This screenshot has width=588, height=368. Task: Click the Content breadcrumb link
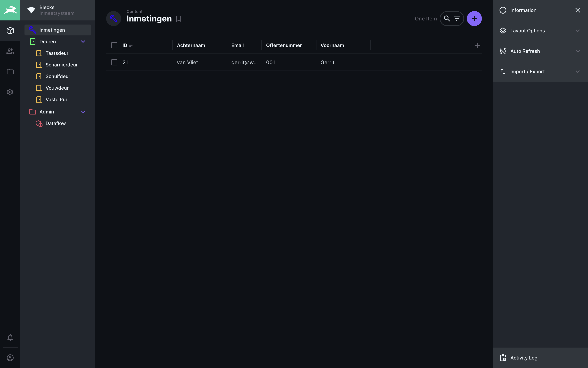click(134, 11)
